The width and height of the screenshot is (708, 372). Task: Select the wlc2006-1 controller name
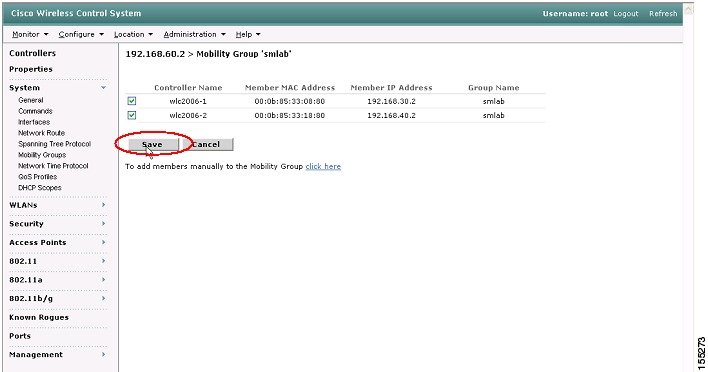tap(188, 101)
